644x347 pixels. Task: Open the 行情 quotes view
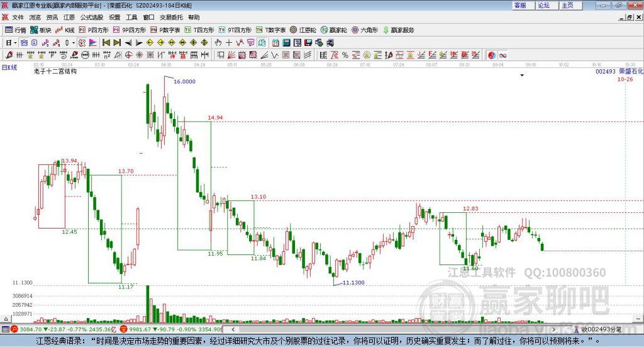coord(16,30)
